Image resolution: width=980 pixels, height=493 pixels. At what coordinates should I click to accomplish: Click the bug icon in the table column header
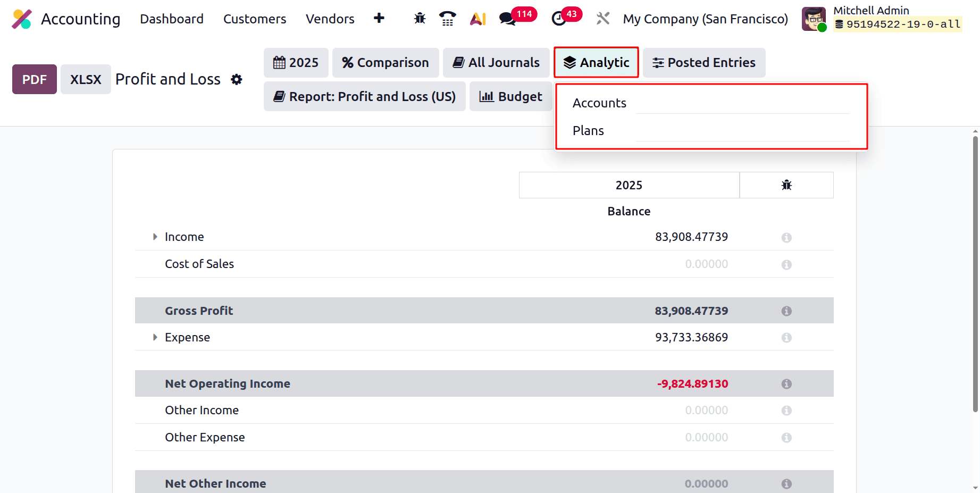coord(786,185)
